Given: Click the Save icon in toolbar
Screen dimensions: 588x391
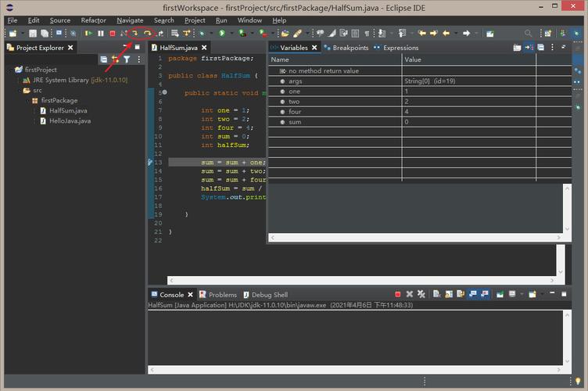Looking at the screenshot, I should point(33,34).
